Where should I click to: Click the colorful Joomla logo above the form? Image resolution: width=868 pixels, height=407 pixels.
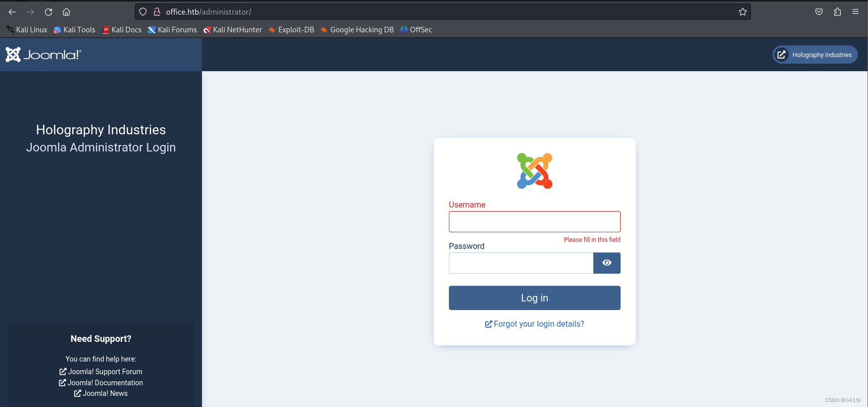535,171
